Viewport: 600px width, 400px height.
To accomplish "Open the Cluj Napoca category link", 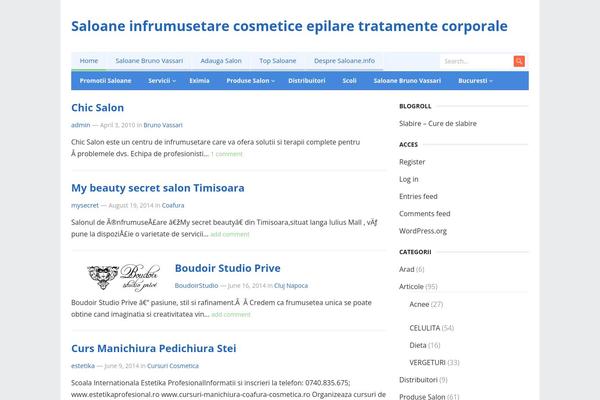I will 291,286.
